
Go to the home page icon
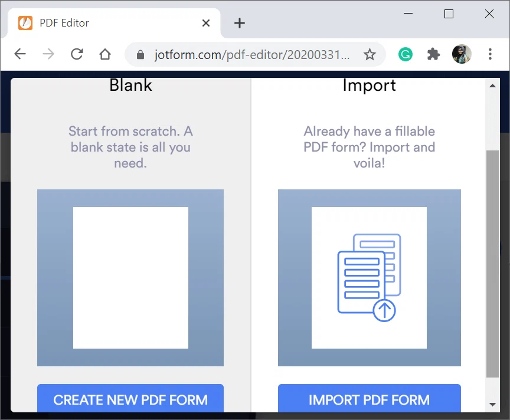point(104,54)
